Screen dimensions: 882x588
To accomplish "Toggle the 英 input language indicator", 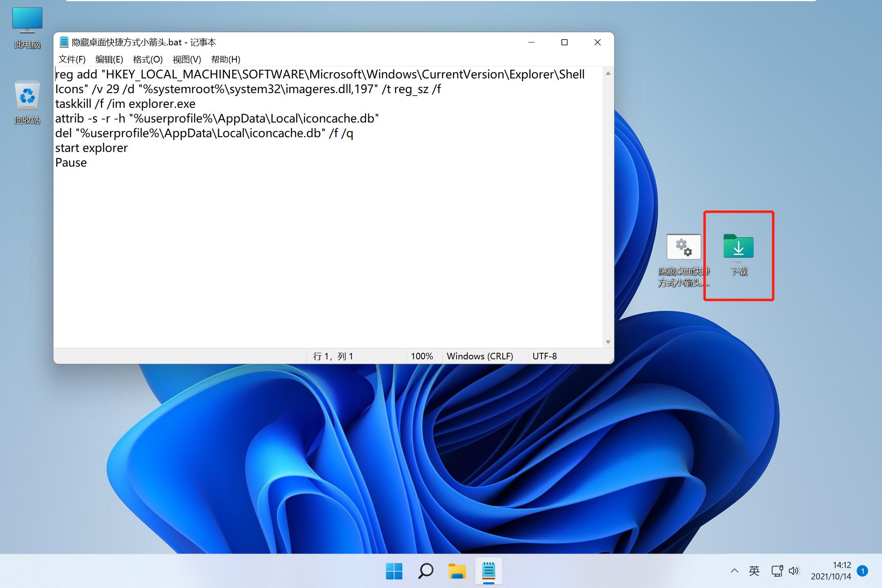I will 753,571.
